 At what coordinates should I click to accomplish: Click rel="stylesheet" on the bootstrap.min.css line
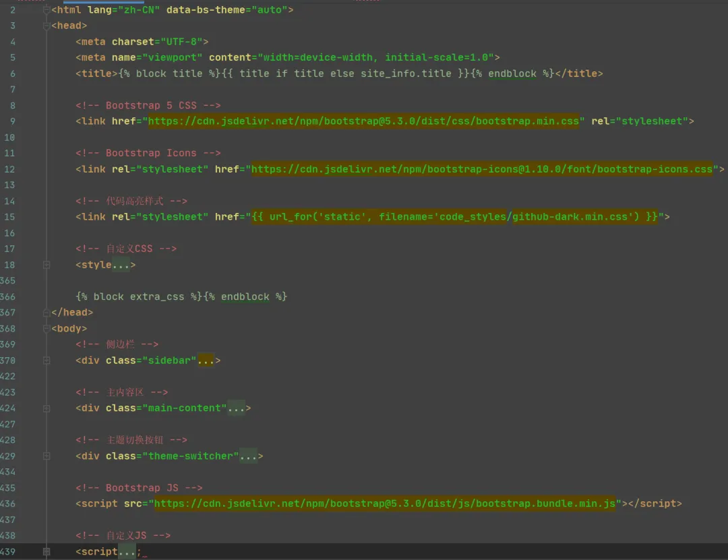tap(639, 121)
